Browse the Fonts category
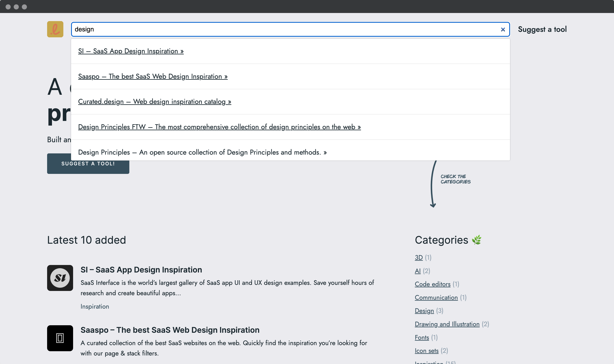Screen dimensions: 614x364 (x=422, y=337)
